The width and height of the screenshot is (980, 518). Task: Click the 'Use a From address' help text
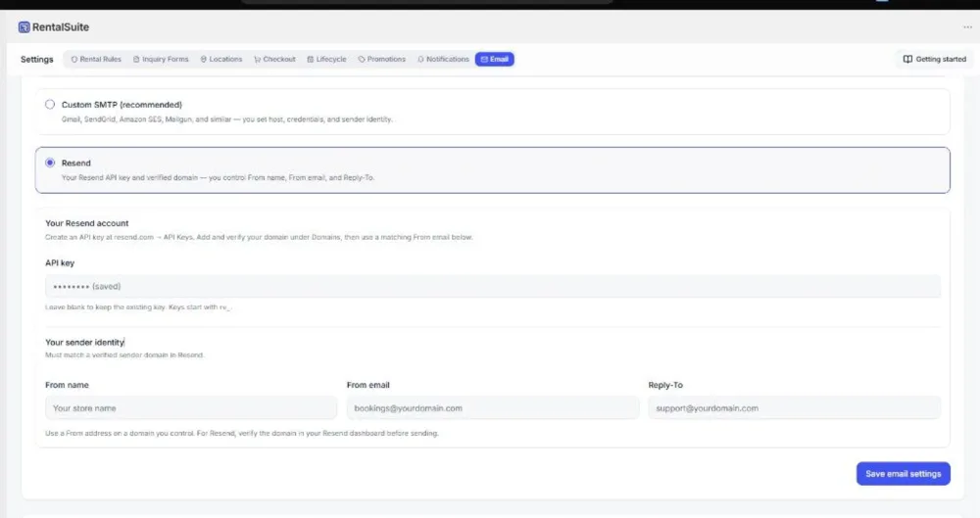point(242,433)
